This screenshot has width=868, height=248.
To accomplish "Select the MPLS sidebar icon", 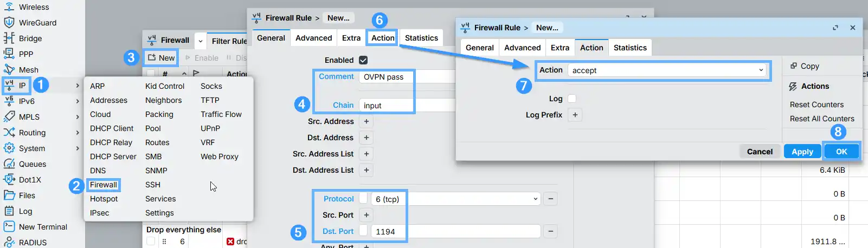I will [x=9, y=117].
